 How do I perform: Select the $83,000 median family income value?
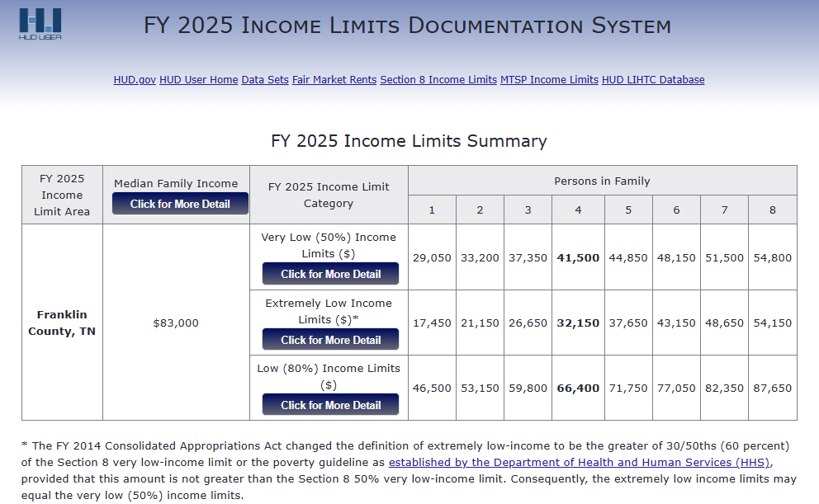point(176,323)
